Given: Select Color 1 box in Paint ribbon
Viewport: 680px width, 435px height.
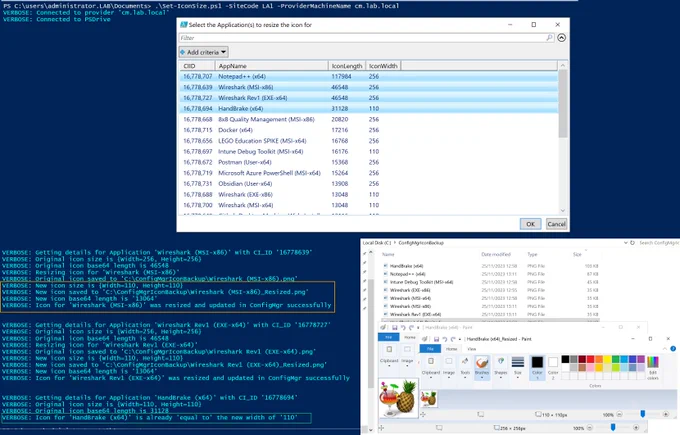Looking at the screenshot, I should click(x=537, y=367).
